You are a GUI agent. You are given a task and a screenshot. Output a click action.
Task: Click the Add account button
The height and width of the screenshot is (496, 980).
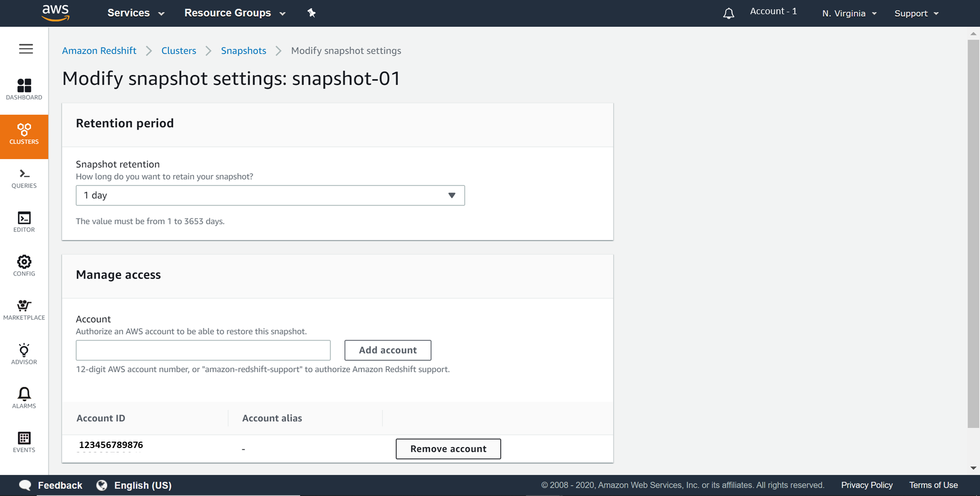pos(388,350)
